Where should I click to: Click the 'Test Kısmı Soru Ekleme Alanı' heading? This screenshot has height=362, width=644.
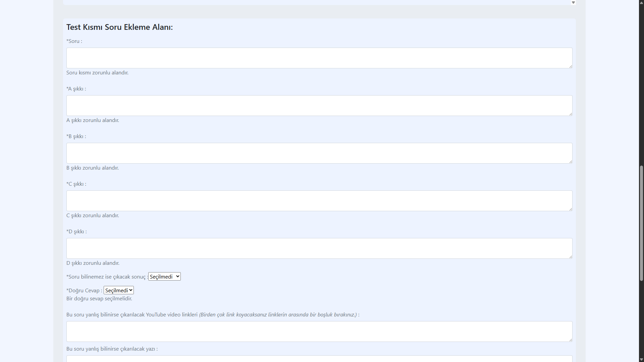click(119, 27)
